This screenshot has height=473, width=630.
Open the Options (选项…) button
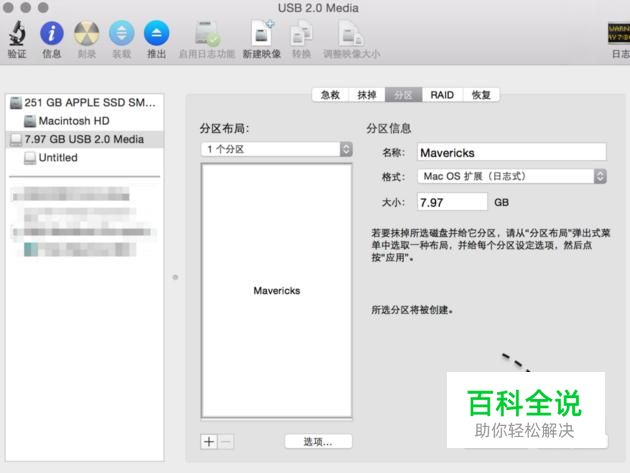point(318,442)
